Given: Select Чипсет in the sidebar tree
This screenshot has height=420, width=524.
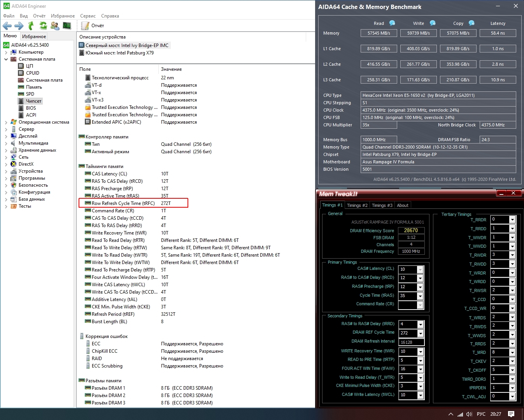Looking at the screenshot, I should (x=33, y=101).
